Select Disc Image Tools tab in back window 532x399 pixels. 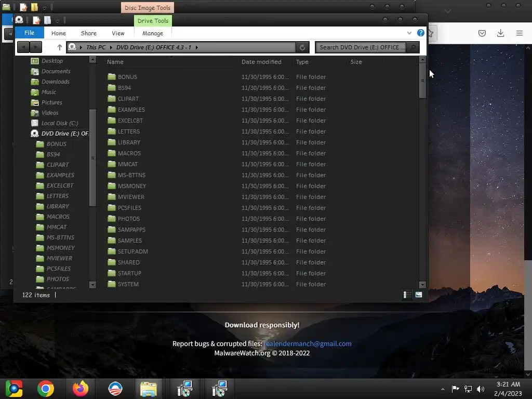tap(148, 8)
